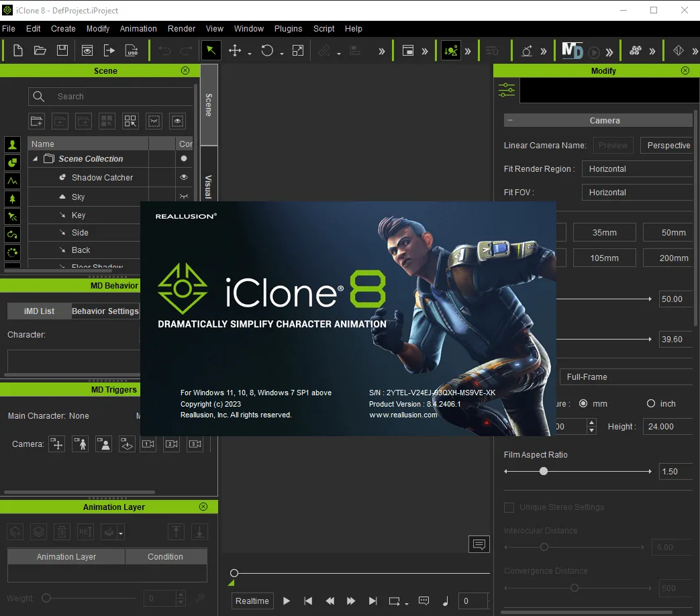Screen dimensions: 700x616
Task: Switch to the Behavior Settings tab
Action: point(105,311)
